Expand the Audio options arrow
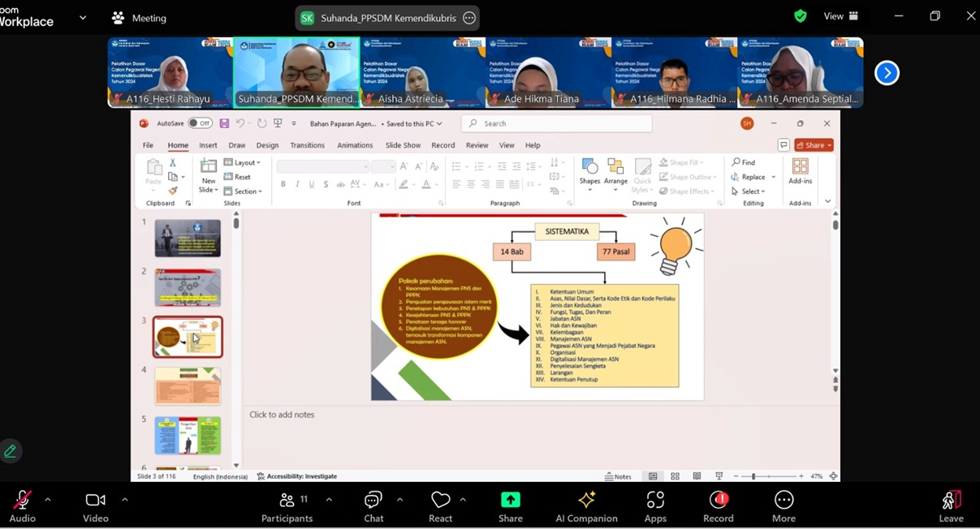 point(47,500)
